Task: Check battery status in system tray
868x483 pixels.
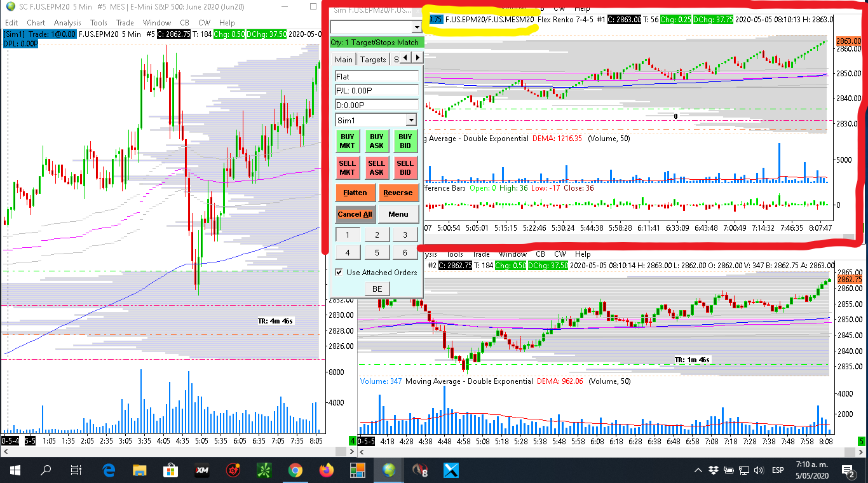Action: pos(728,470)
